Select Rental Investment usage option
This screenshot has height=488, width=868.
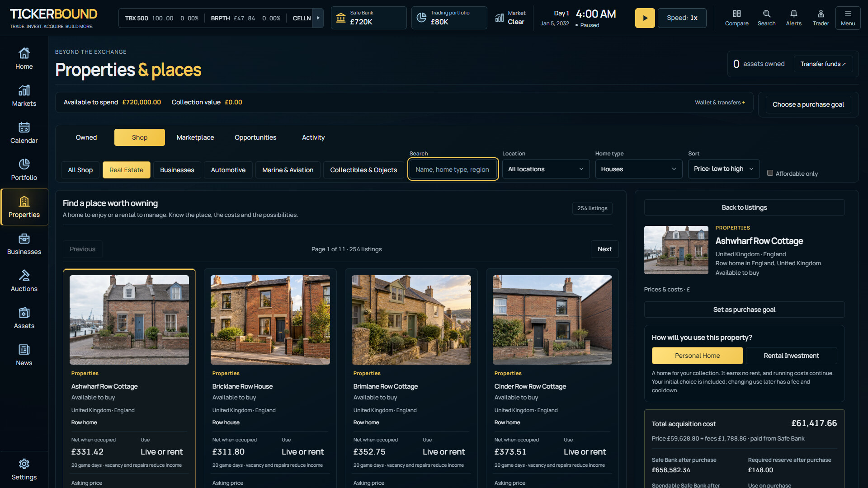pos(791,356)
